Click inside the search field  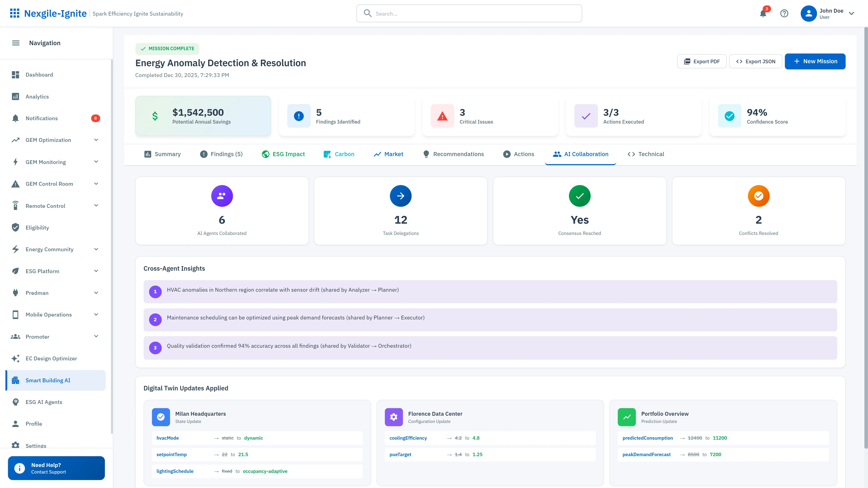tap(468, 14)
